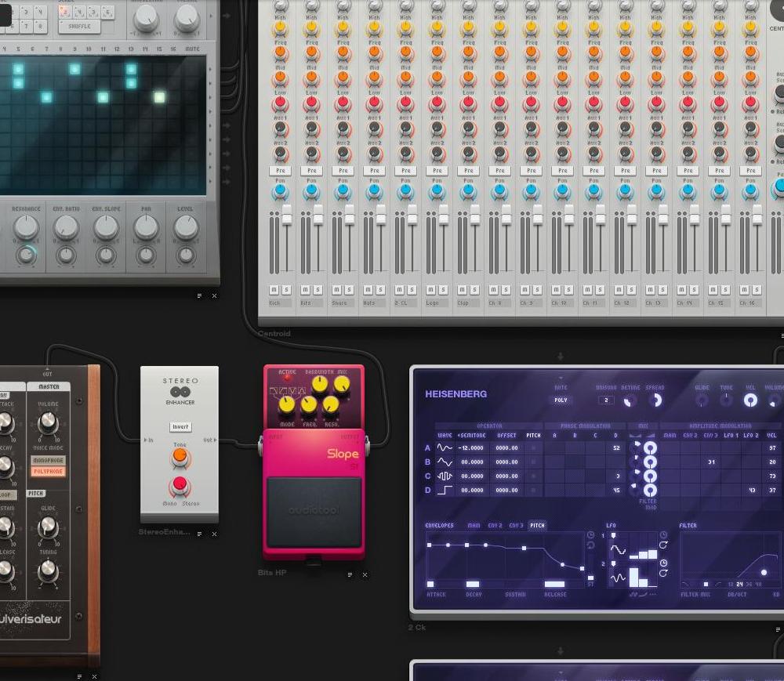Open the StereoEnhancer hamburger menu icon
Screen dimensions: 784x681
[199, 534]
